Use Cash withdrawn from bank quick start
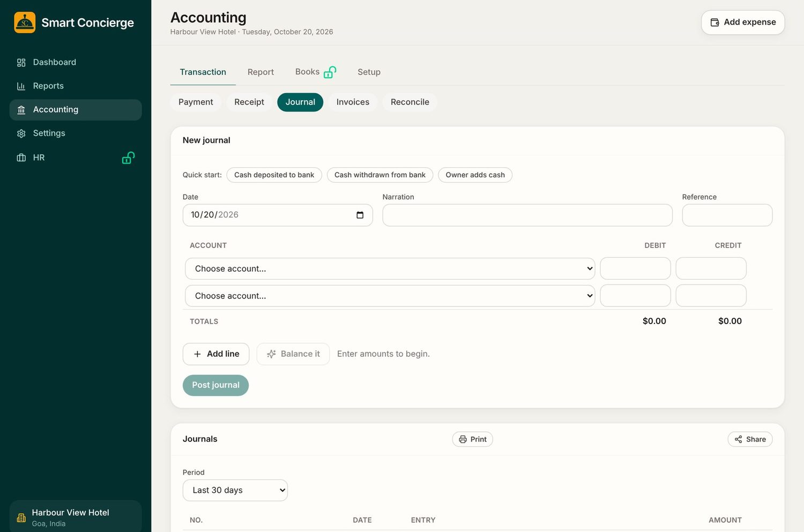The height and width of the screenshot is (532, 804). (x=380, y=175)
